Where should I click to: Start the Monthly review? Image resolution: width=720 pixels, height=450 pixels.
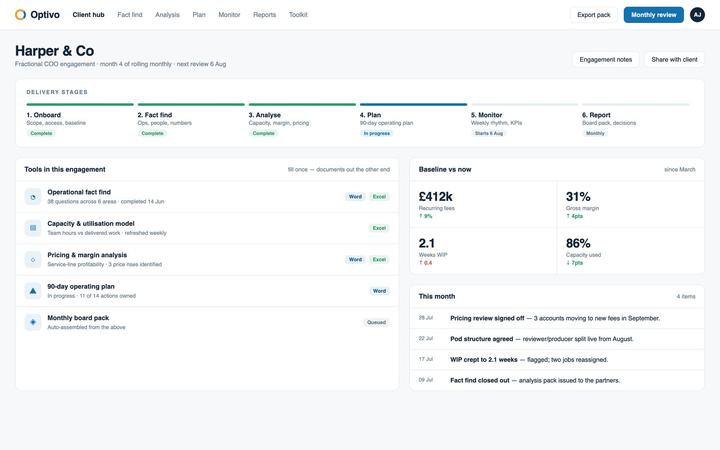pos(653,15)
